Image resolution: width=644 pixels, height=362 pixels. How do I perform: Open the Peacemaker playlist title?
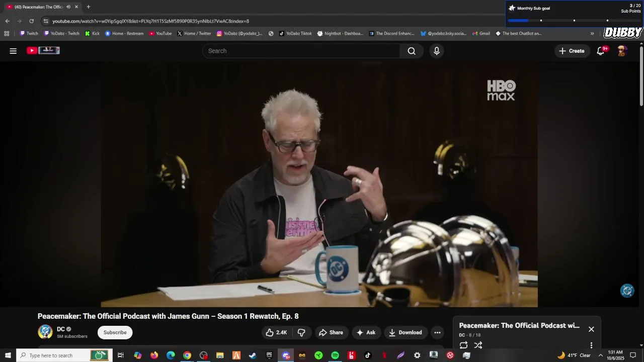tap(519, 325)
